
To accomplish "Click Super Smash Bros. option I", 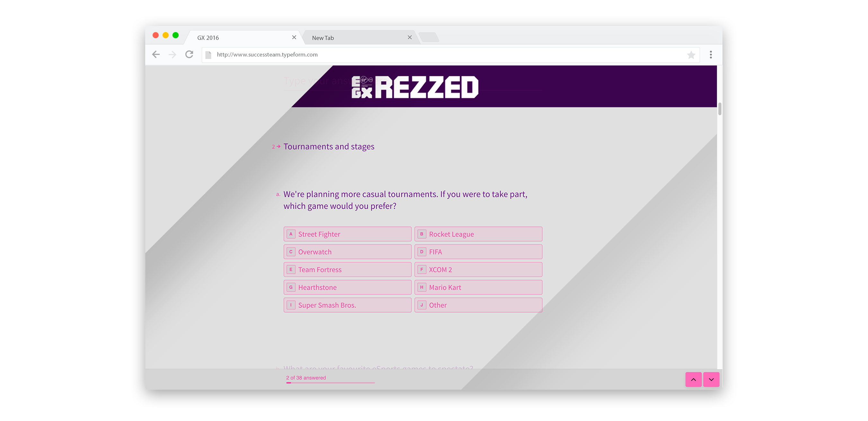I will coord(347,304).
